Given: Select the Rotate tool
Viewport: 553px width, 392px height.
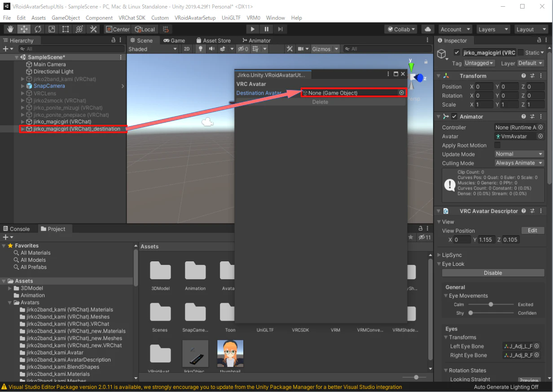Looking at the screenshot, I should [38, 29].
